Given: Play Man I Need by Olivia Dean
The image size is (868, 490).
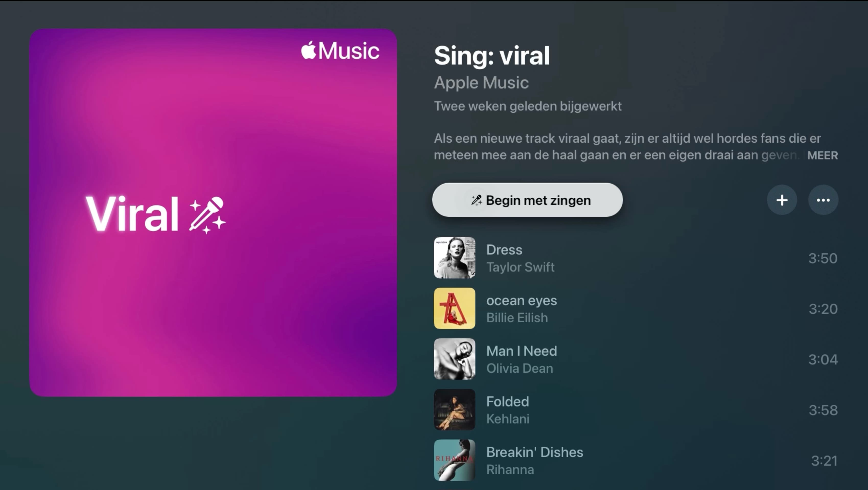Looking at the screenshot, I should coord(636,359).
